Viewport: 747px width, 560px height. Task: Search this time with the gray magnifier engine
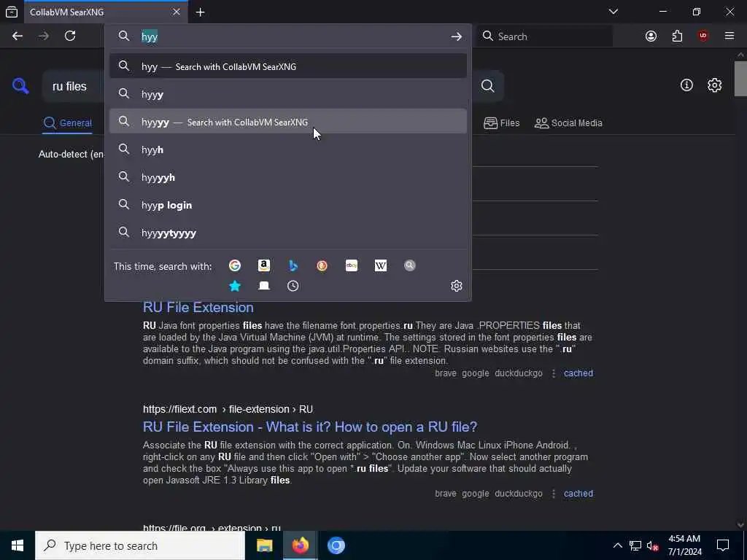click(410, 265)
